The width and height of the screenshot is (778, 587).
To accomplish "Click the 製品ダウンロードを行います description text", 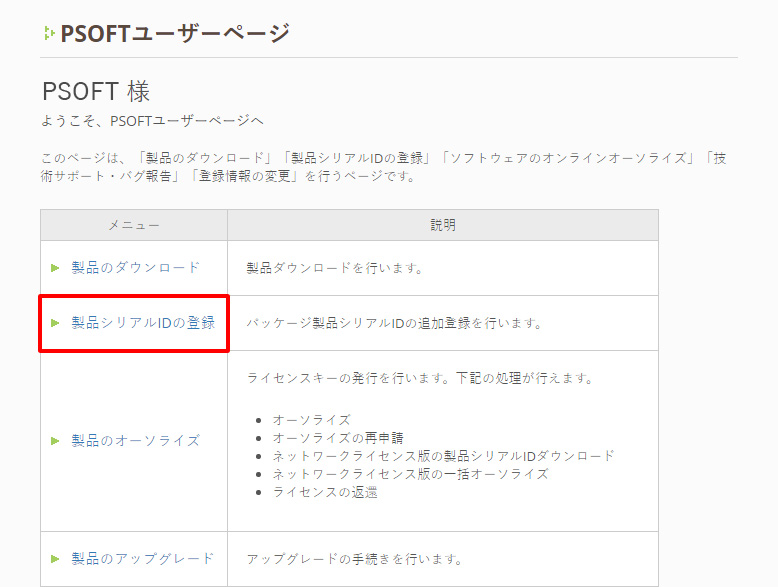I will (335, 268).
